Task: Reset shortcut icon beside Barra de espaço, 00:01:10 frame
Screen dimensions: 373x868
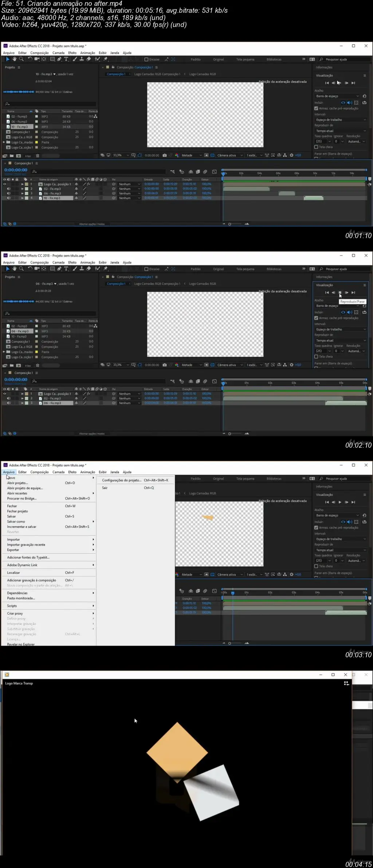Action: point(364,96)
